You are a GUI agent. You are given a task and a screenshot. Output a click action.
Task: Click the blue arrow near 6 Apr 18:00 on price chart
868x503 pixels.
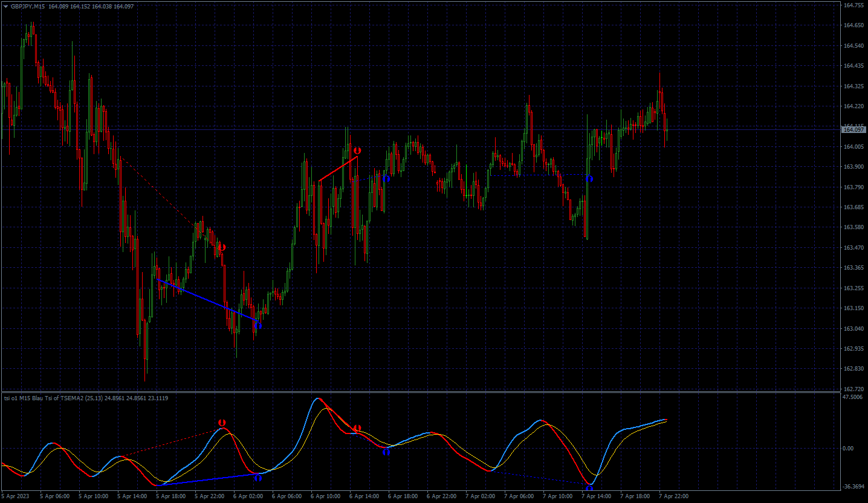[386, 178]
